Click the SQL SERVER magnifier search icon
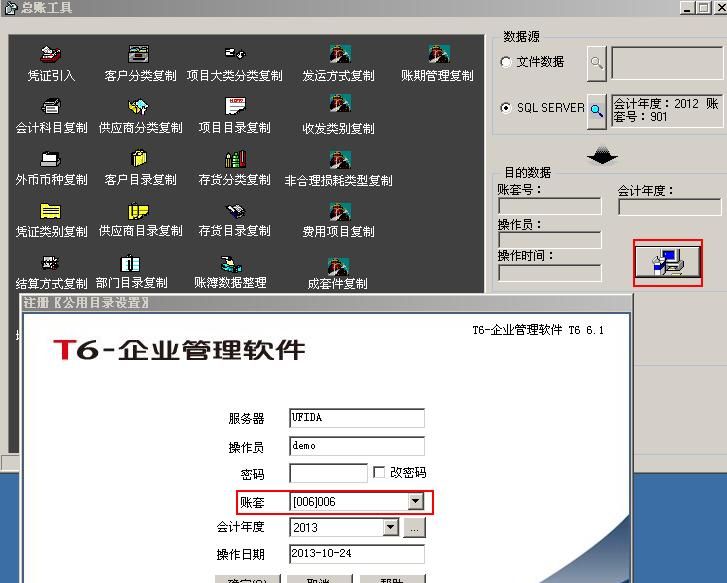 [x=597, y=111]
